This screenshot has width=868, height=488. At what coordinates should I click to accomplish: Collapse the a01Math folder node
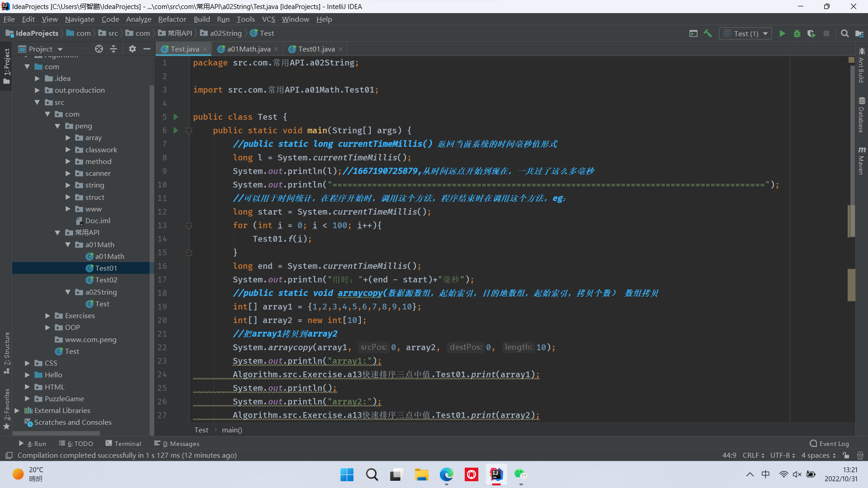coord(68,244)
